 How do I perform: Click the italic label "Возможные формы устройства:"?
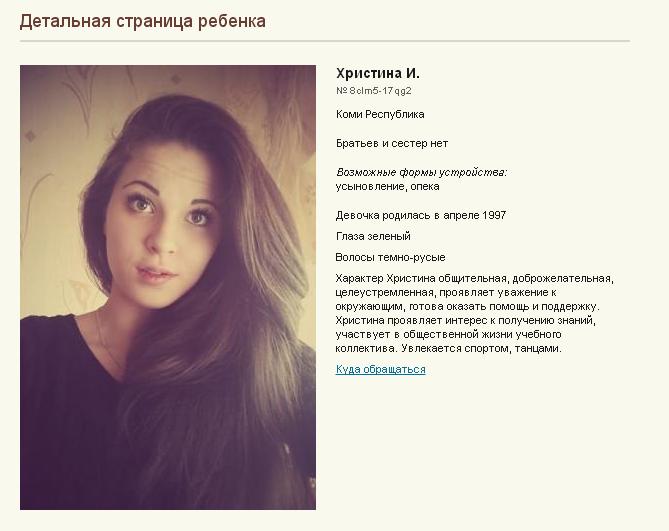pyautogui.click(x=422, y=172)
